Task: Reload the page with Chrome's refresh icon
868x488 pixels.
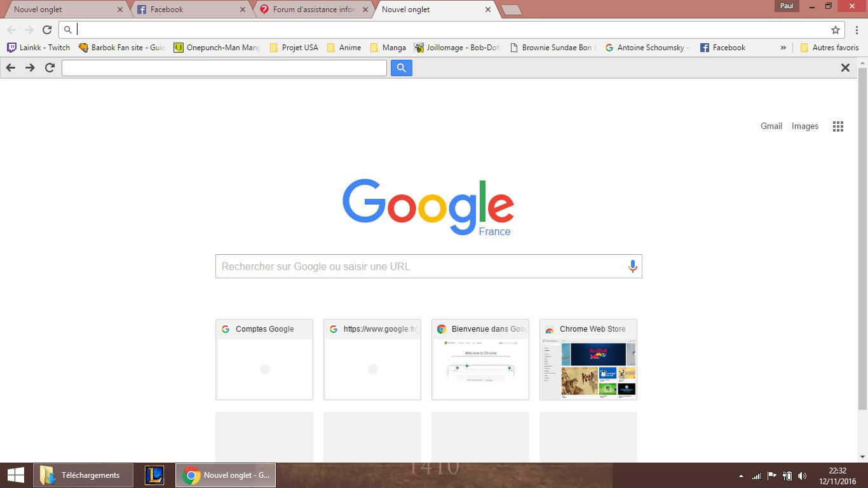Action: click(47, 30)
